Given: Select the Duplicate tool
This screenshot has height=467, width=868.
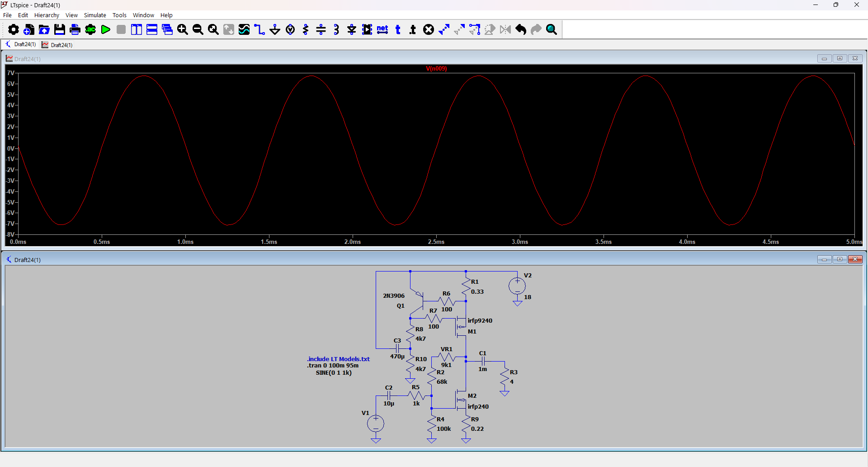Looking at the screenshot, I should [444, 30].
